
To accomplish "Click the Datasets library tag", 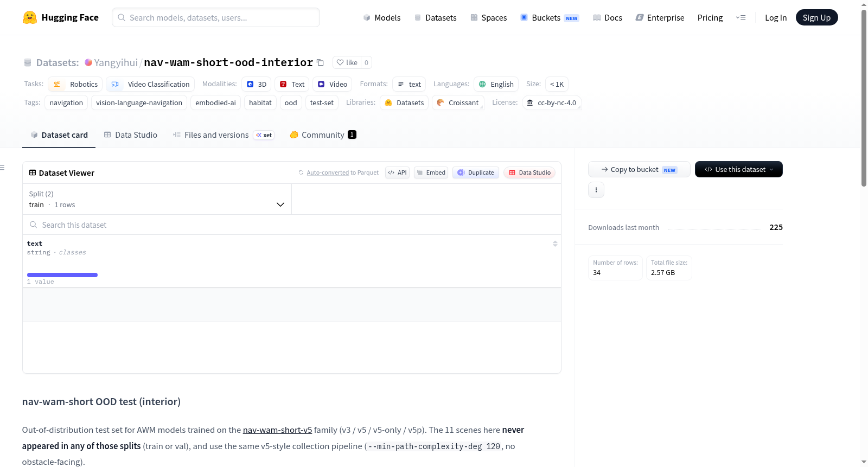I will 404,103.
